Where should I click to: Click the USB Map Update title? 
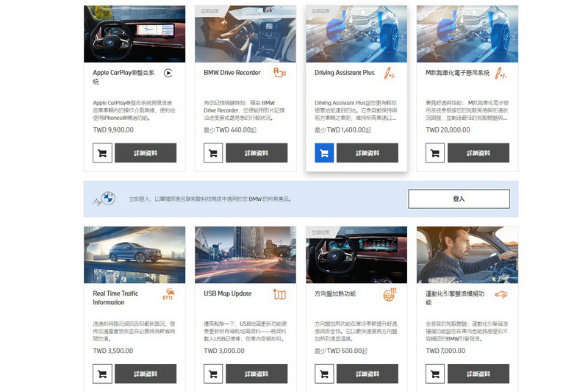228,293
